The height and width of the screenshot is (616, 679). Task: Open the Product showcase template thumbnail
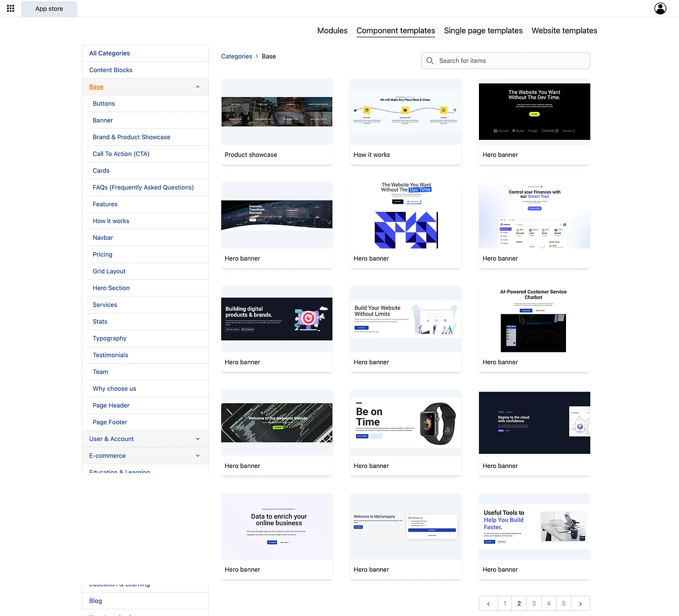(277, 112)
